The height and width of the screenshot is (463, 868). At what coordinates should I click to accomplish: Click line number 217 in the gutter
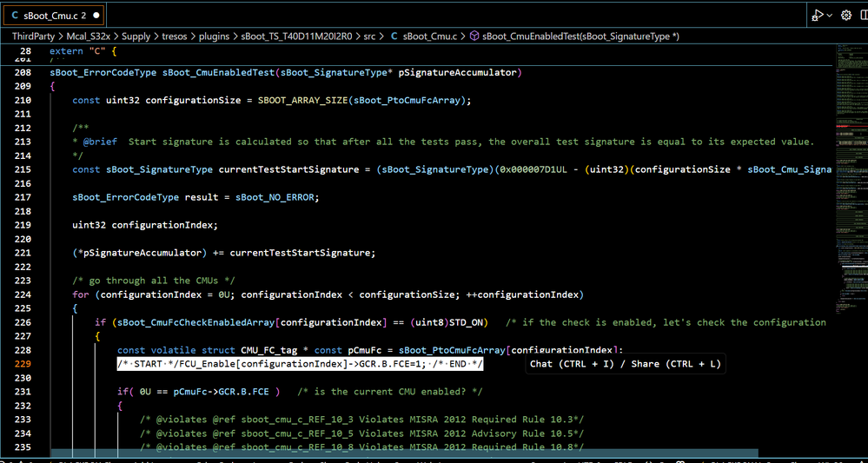tap(23, 197)
